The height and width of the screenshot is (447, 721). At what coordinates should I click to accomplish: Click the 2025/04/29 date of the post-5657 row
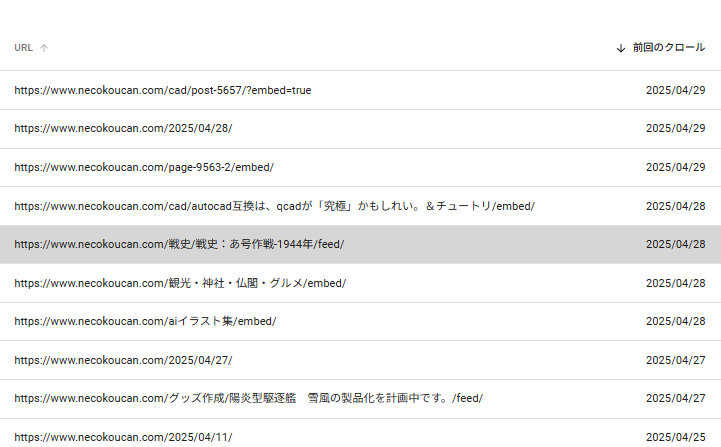click(x=675, y=90)
